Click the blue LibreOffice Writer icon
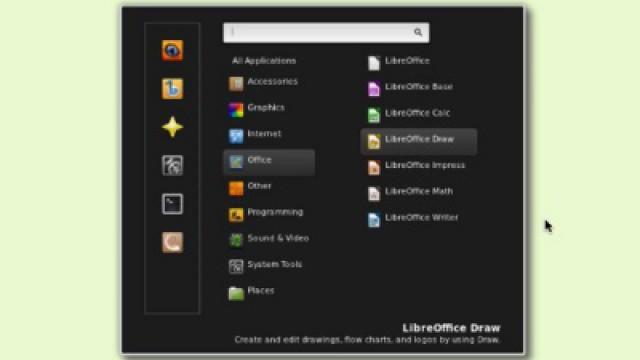Viewport: 640px width, 360px height. [373, 220]
